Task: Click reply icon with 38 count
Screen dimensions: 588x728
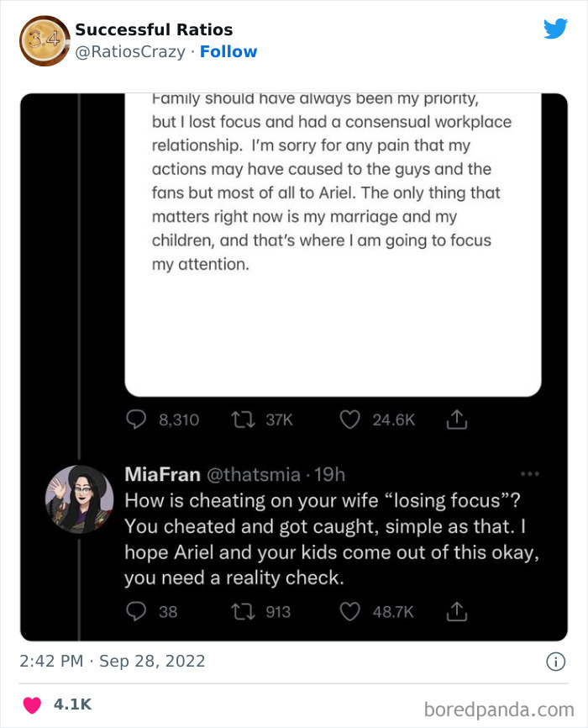Action: pos(136,611)
